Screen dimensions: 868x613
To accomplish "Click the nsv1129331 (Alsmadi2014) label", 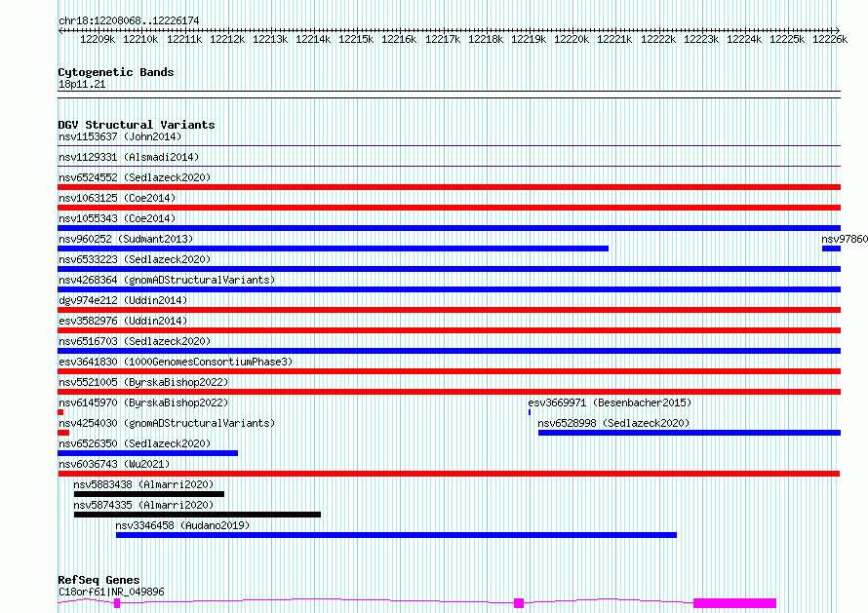I will (129, 157).
